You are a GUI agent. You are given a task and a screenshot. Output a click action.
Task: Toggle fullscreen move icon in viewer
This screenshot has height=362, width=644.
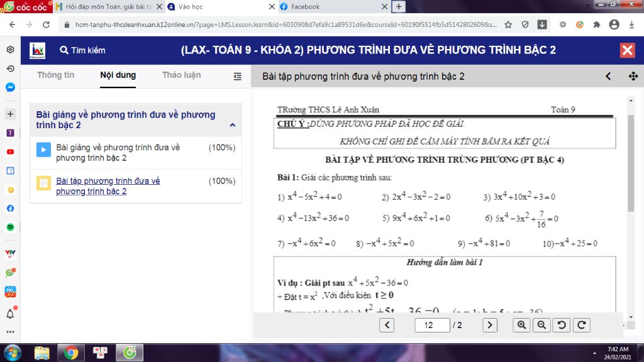633,76
